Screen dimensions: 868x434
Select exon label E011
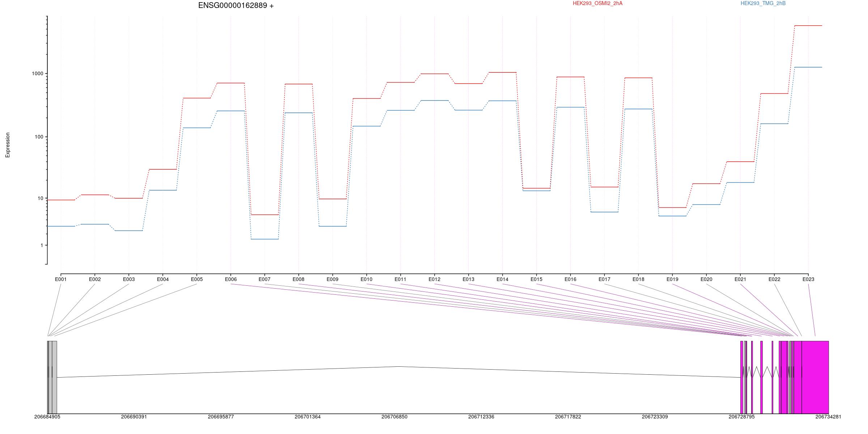click(x=400, y=279)
